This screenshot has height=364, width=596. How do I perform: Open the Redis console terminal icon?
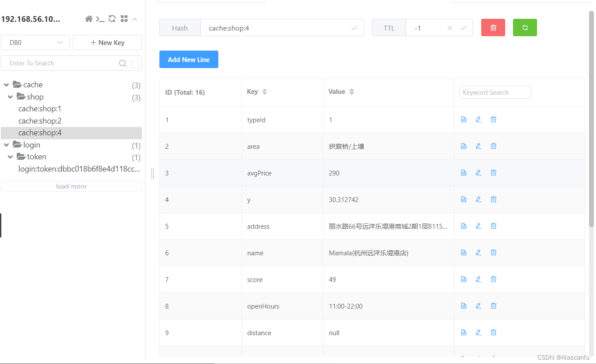click(100, 19)
